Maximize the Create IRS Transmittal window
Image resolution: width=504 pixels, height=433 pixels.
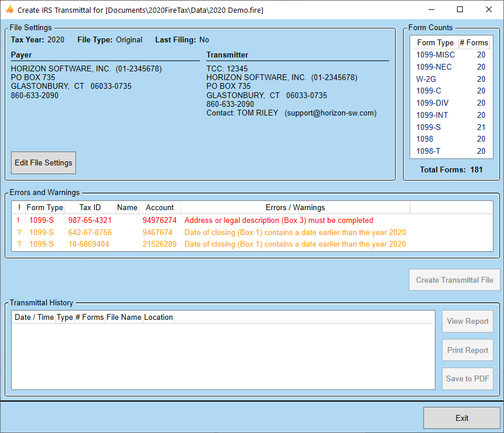460,10
